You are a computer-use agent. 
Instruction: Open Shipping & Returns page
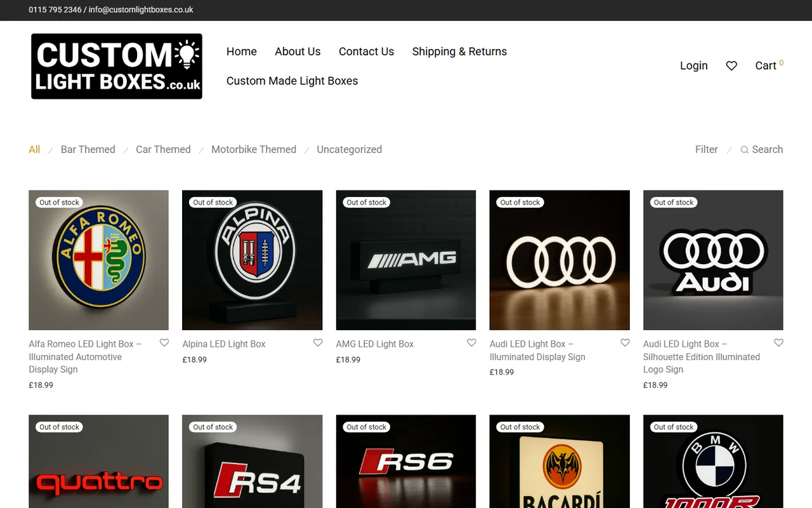click(459, 51)
